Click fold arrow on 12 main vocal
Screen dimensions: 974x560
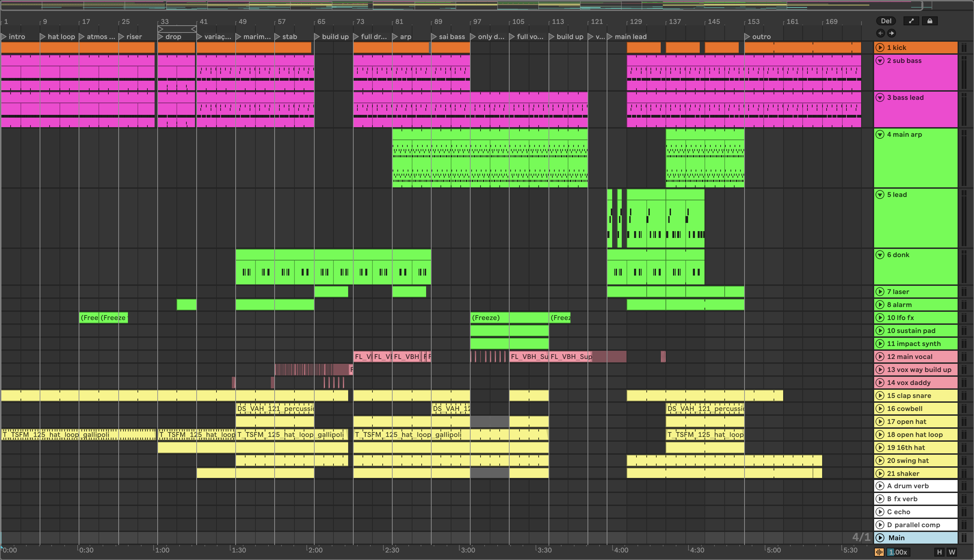[x=880, y=357]
